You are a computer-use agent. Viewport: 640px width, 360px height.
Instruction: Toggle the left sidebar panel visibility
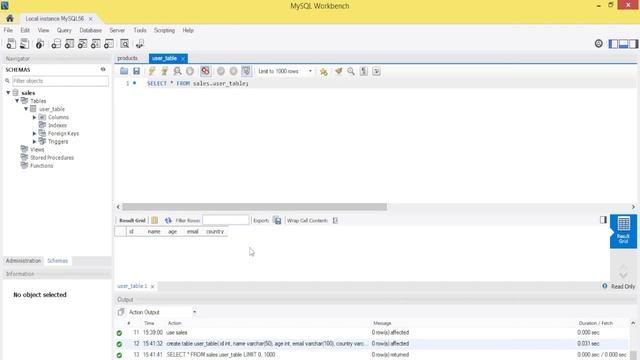[613, 44]
